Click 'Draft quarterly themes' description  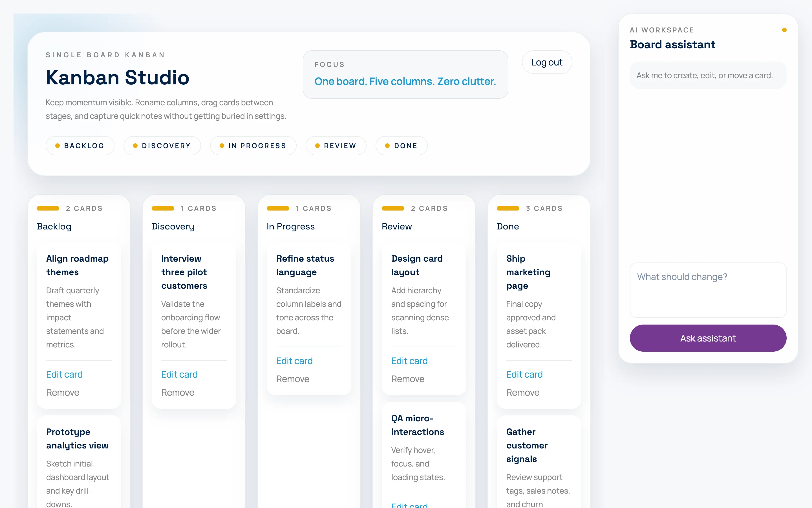coord(75,317)
